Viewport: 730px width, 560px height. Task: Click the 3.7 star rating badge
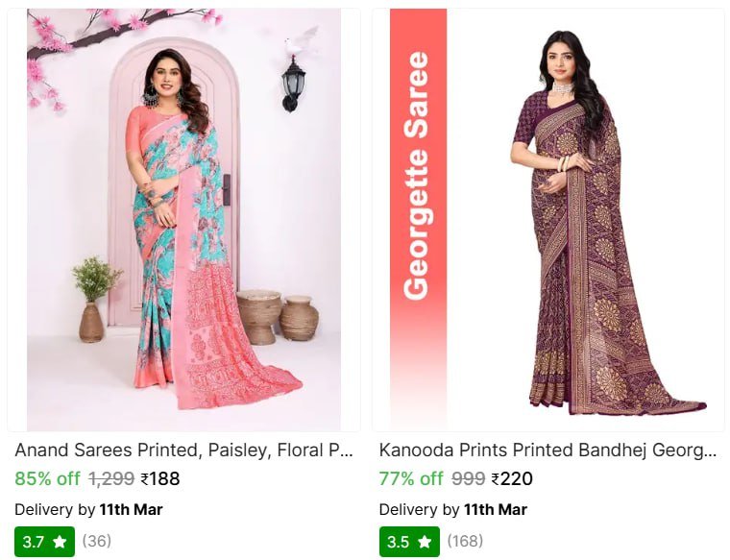[45, 542]
